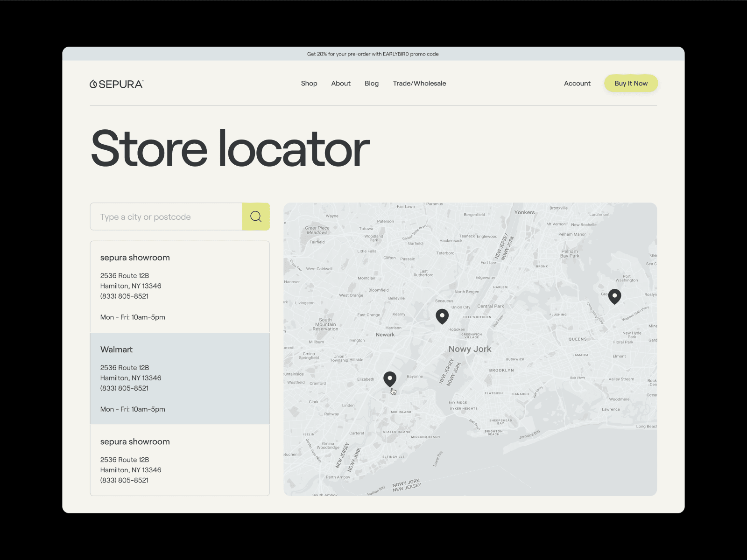The image size is (747, 560).
Task: Select the Walmart store card
Action: pos(180,378)
